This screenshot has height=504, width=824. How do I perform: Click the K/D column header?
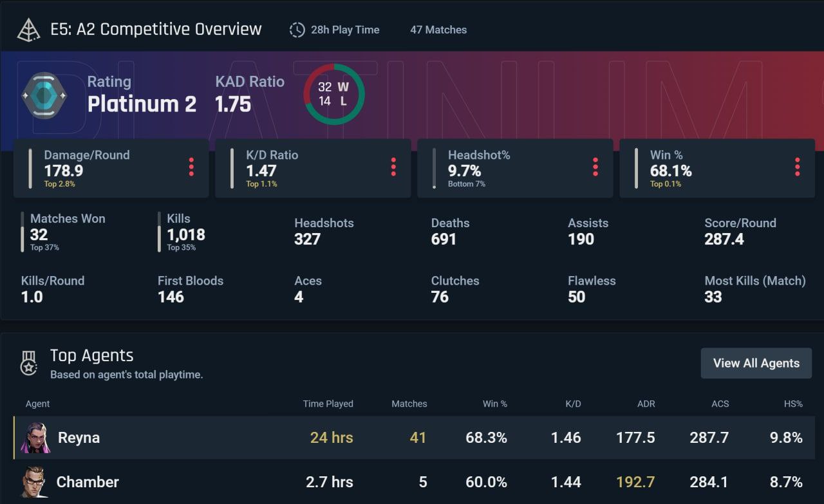(573, 404)
